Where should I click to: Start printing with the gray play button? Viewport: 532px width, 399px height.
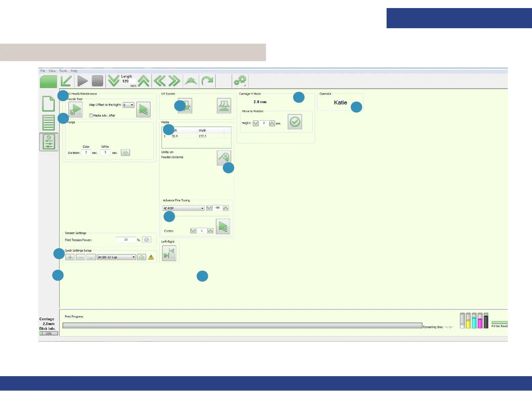coord(82,81)
